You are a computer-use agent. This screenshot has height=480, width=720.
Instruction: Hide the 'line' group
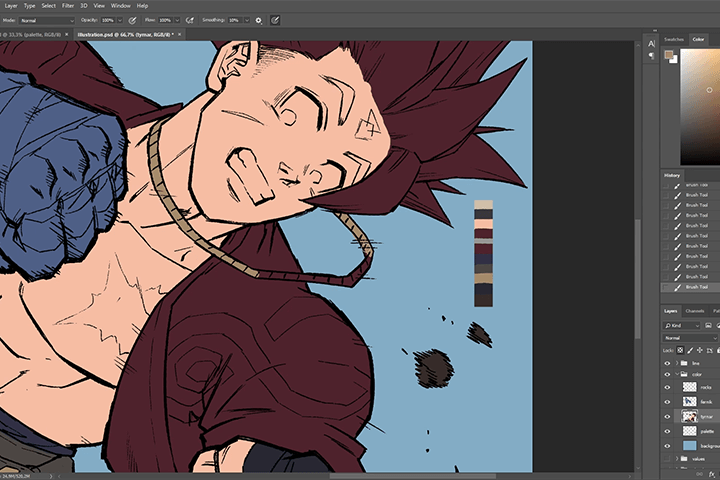tap(667, 363)
